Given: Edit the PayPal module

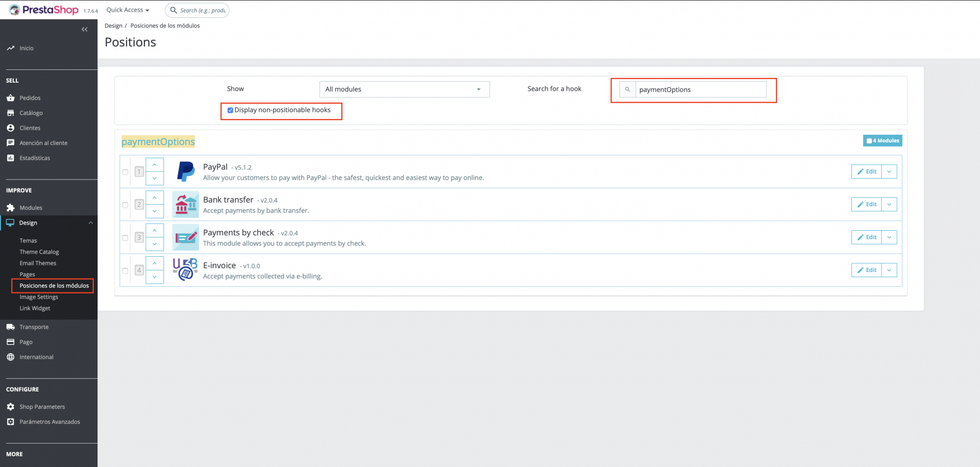Looking at the screenshot, I should pyautogui.click(x=867, y=171).
